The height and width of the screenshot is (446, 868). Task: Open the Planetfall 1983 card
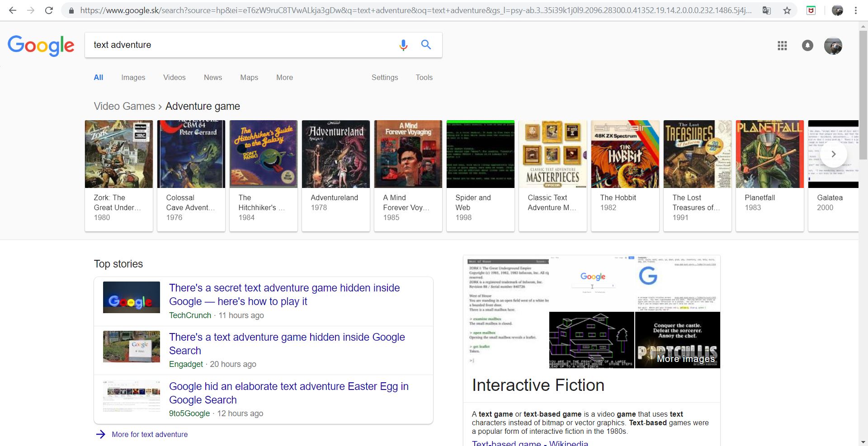coord(770,176)
